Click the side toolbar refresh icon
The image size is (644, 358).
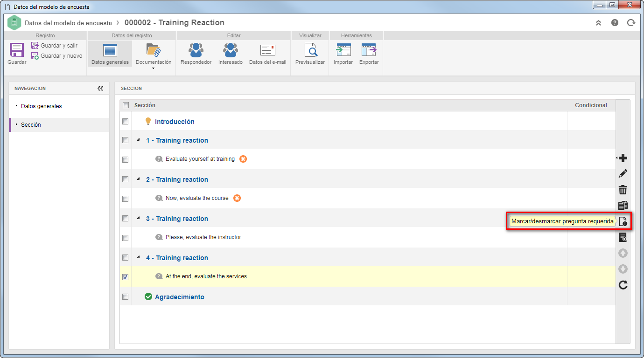click(x=623, y=285)
